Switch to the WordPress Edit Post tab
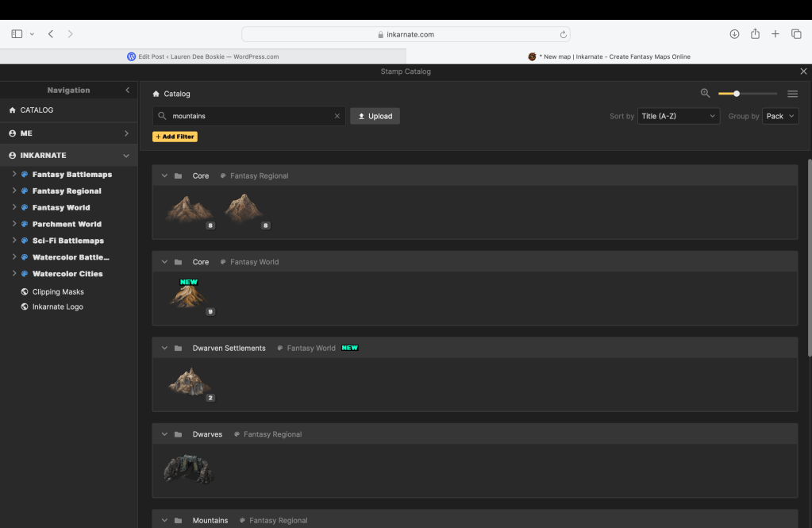 (x=203, y=56)
